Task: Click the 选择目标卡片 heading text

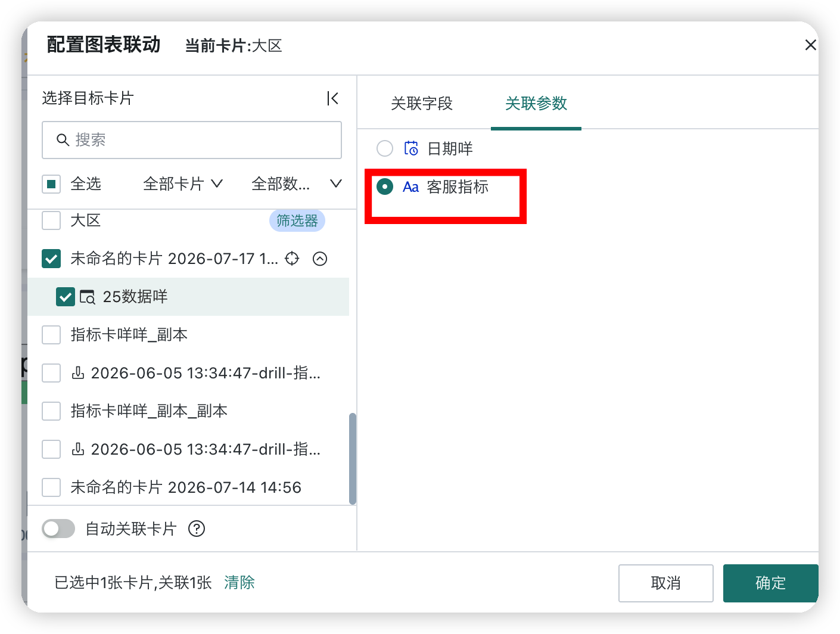Action: (x=88, y=98)
